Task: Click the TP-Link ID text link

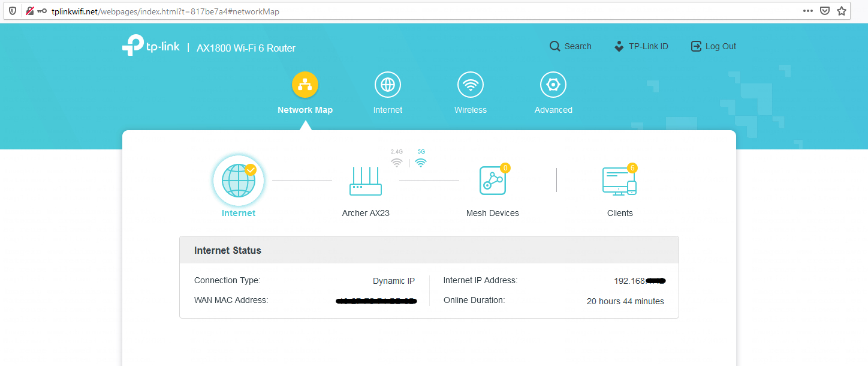Action: [x=649, y=46]
